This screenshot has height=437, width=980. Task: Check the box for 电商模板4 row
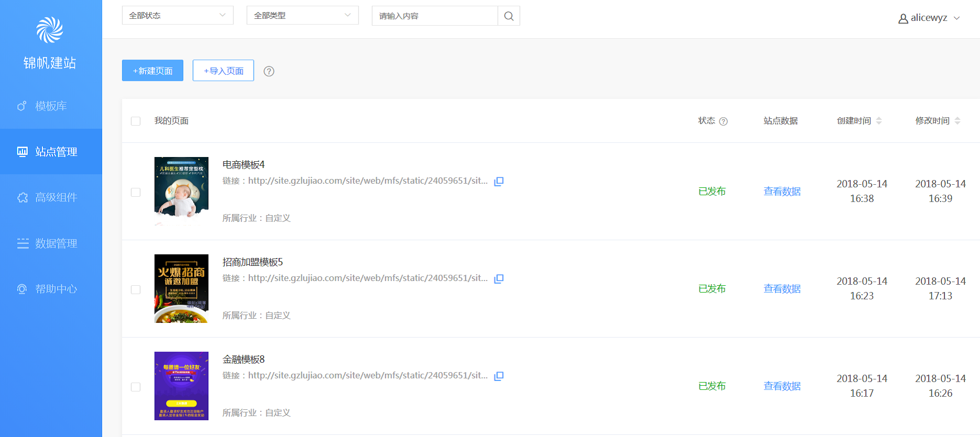[x=136, y=192]
